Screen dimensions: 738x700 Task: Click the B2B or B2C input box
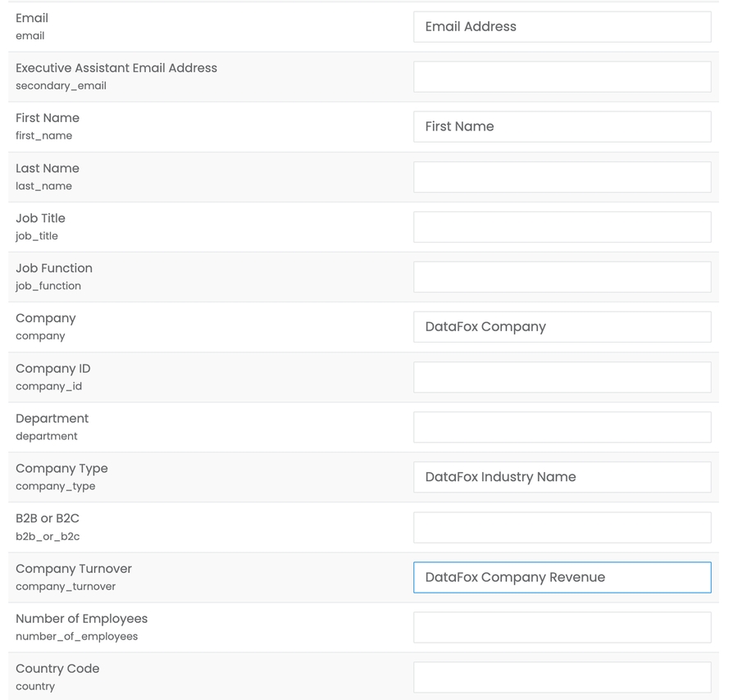(x=562, y=527)
